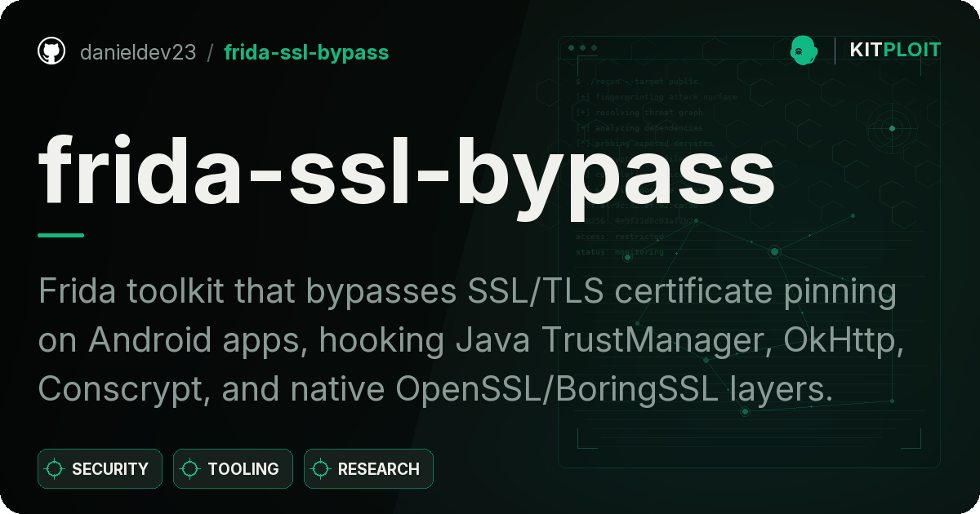The height and width of the screenshot is (514, 980).
Task: Click crosshair icon in TOOLING badge
Action: 190,469
